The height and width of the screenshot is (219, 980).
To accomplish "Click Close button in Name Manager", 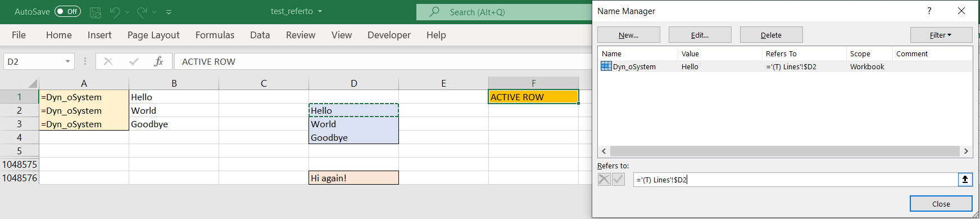I will pos(941,204).
